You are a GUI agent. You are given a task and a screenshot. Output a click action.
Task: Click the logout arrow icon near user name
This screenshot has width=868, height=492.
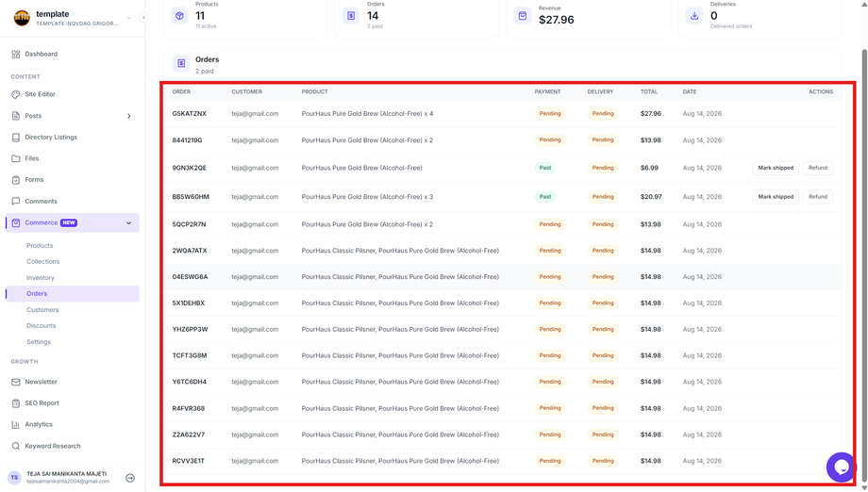click(x=130, y=478)
